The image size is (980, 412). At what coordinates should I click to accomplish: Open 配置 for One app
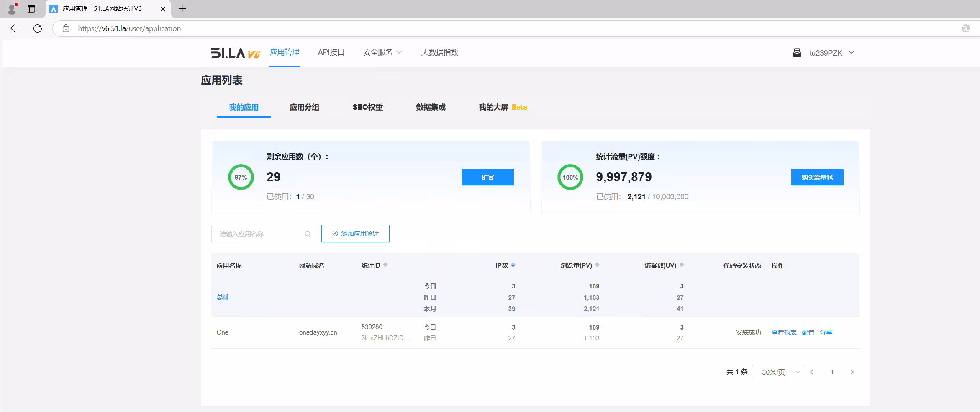[x=808, y=332]
